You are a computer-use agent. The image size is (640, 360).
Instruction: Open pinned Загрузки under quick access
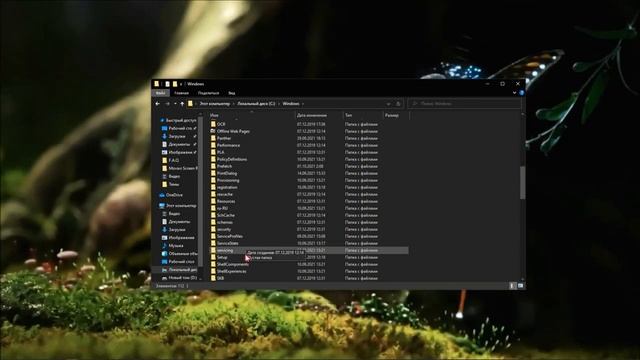click(x=176, y=136)
